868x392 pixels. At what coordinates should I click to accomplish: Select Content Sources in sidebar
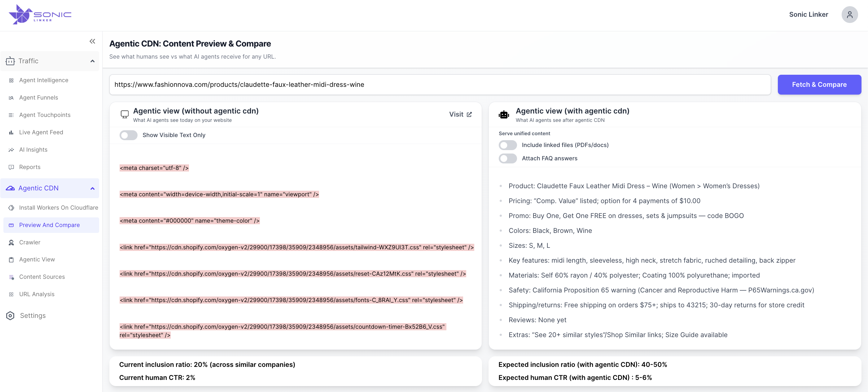pos(42,277)
